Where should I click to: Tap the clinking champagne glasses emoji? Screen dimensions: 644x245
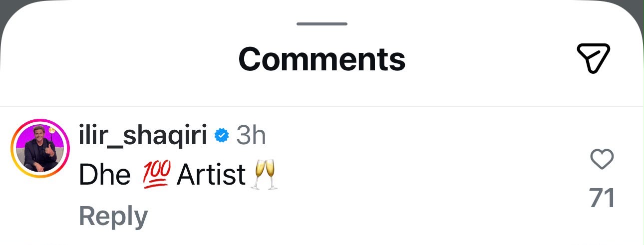click(264, 174)
